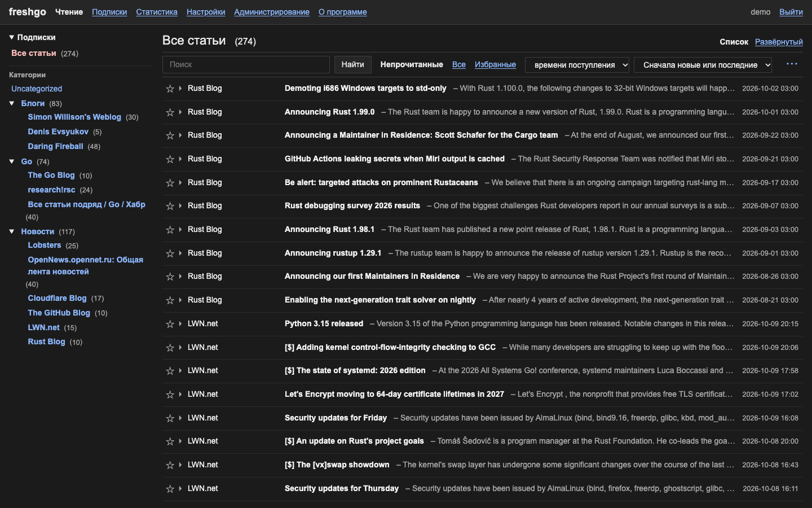Select the Список list view

(x=734, y=42)
